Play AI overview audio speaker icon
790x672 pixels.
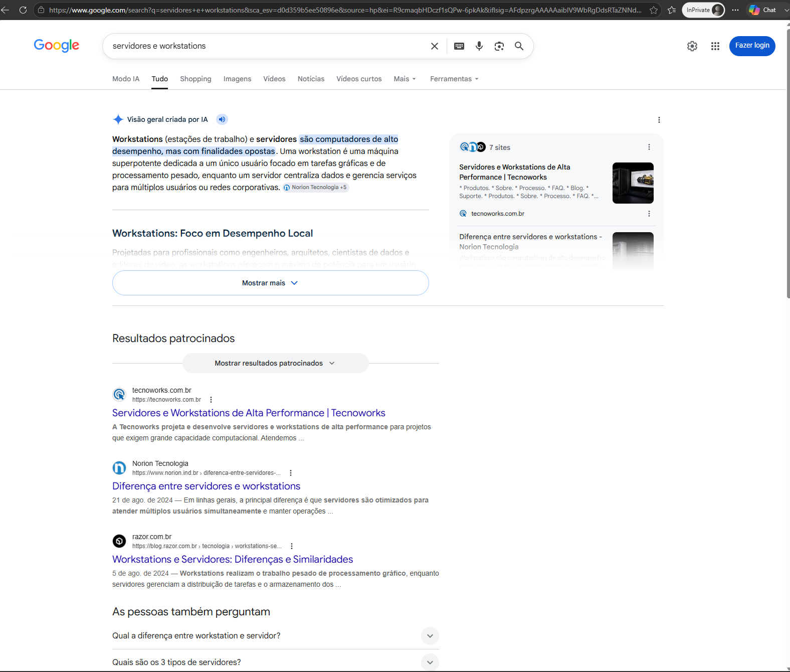[x=222, y=119]
